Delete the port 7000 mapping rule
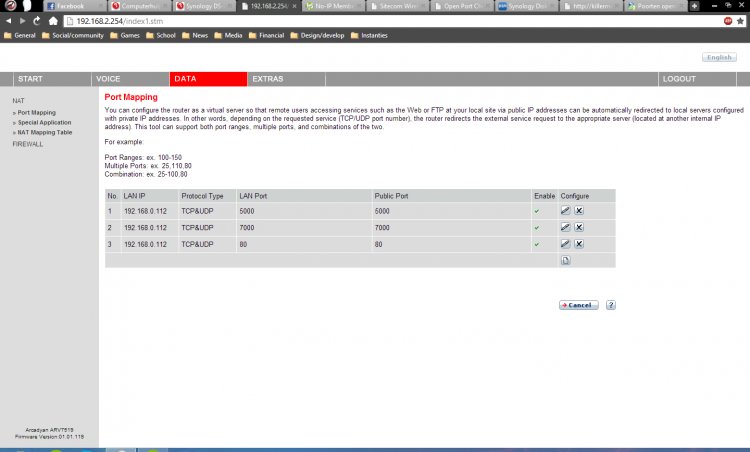 (578, 227)
